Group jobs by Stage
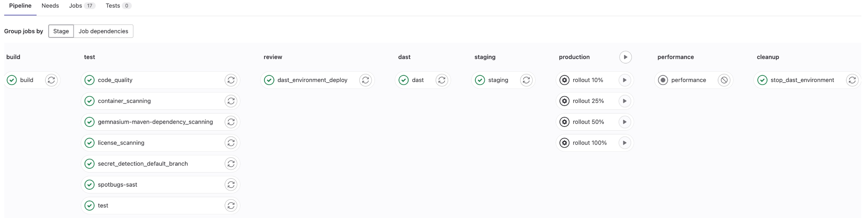 [x=61, y=31]
